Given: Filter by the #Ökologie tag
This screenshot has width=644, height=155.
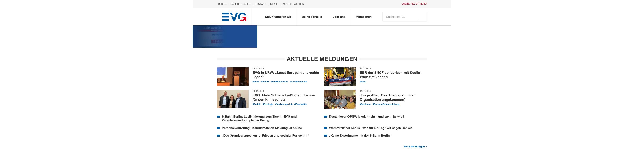Looking at the screenshot, I should coord(268,104).
